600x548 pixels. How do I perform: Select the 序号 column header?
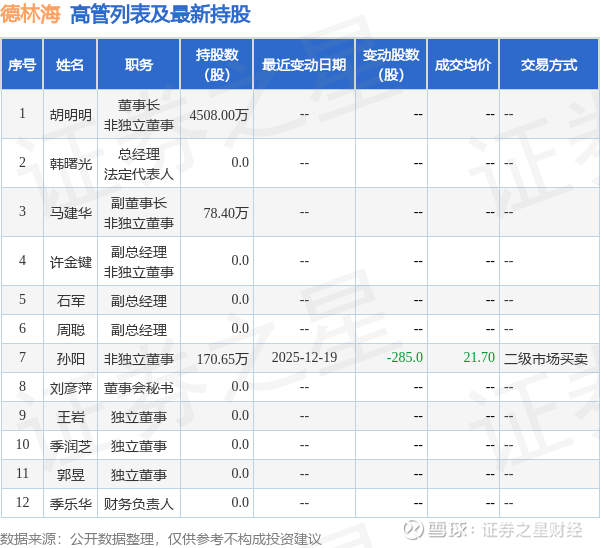22,64
